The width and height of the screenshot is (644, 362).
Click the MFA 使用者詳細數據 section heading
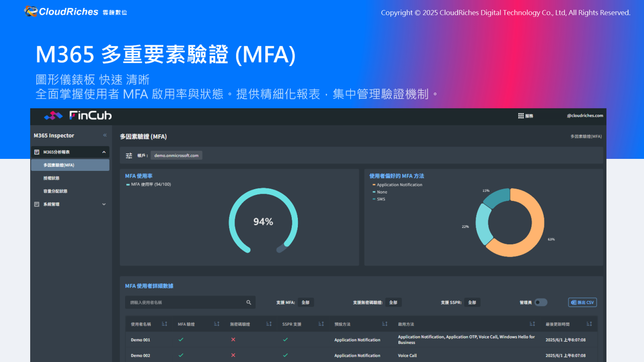[x=149, y=286]
